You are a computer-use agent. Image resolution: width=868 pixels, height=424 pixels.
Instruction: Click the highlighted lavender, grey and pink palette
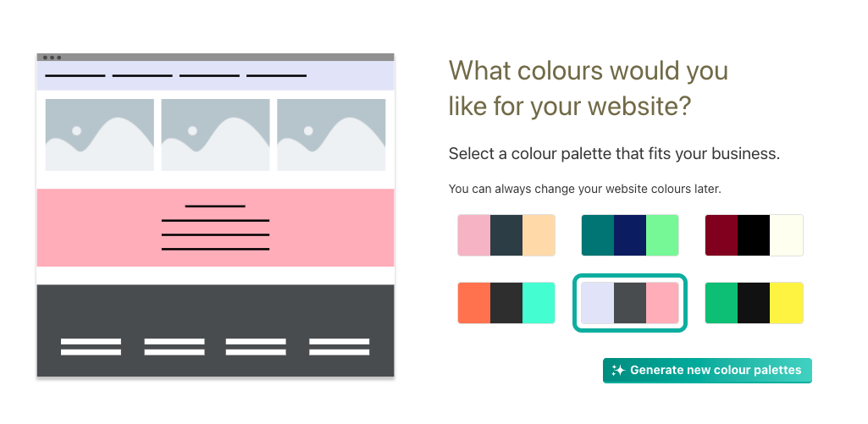tap(630, 303)
